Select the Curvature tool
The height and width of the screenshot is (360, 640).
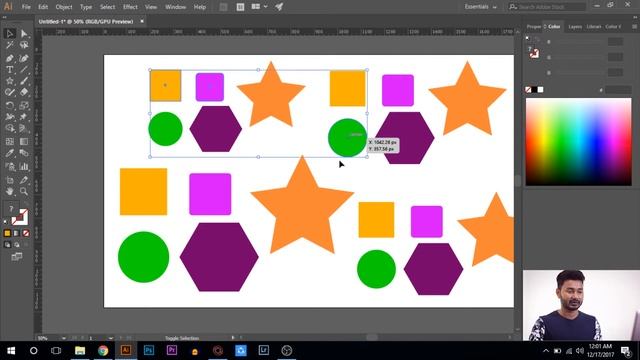pos(24,58)
